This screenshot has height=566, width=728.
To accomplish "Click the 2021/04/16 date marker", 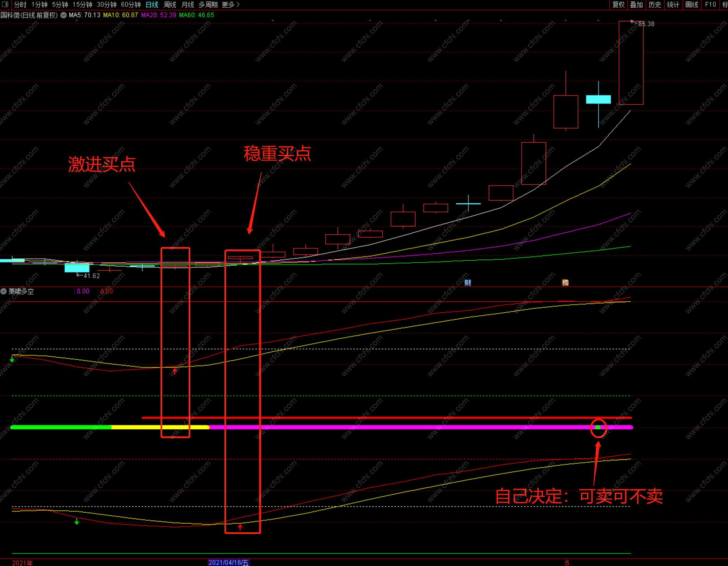I will pyautogui.click(x=228, y=562).
